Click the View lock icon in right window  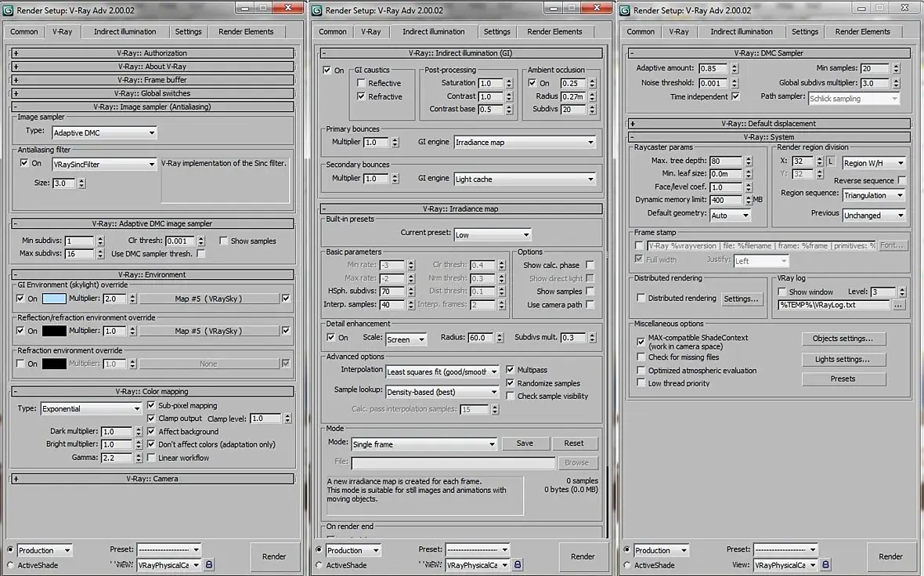(x=825, y=565)
